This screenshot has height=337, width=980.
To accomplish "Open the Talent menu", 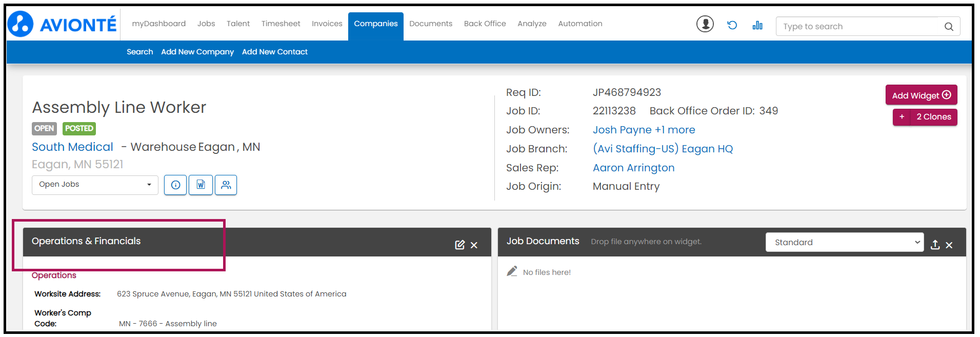I will click(238, 24).
